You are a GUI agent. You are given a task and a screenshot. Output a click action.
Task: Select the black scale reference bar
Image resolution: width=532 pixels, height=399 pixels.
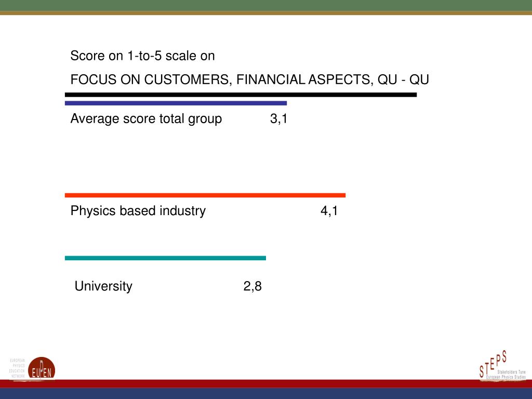point(241,95)
